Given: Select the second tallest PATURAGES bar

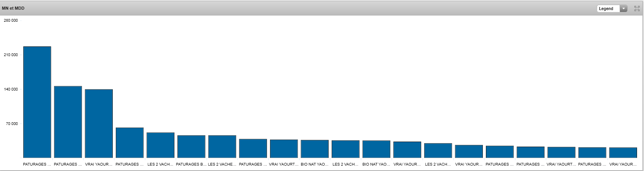Looking at the screenshot, I should pos(68,122).
